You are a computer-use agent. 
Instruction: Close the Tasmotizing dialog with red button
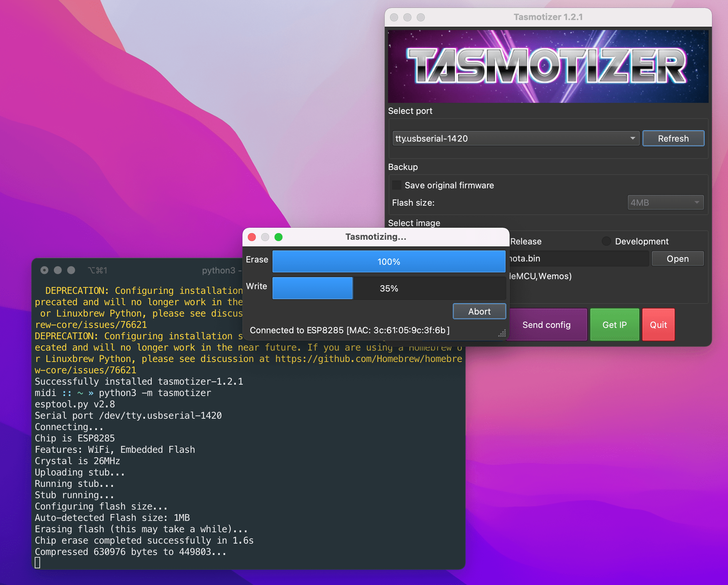coord(252,237)
